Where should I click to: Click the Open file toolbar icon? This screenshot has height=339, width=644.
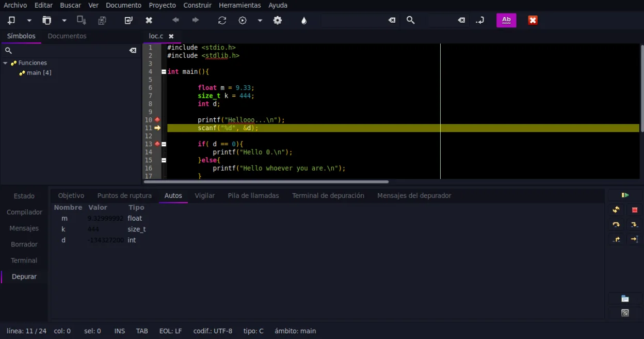point(47,20)
